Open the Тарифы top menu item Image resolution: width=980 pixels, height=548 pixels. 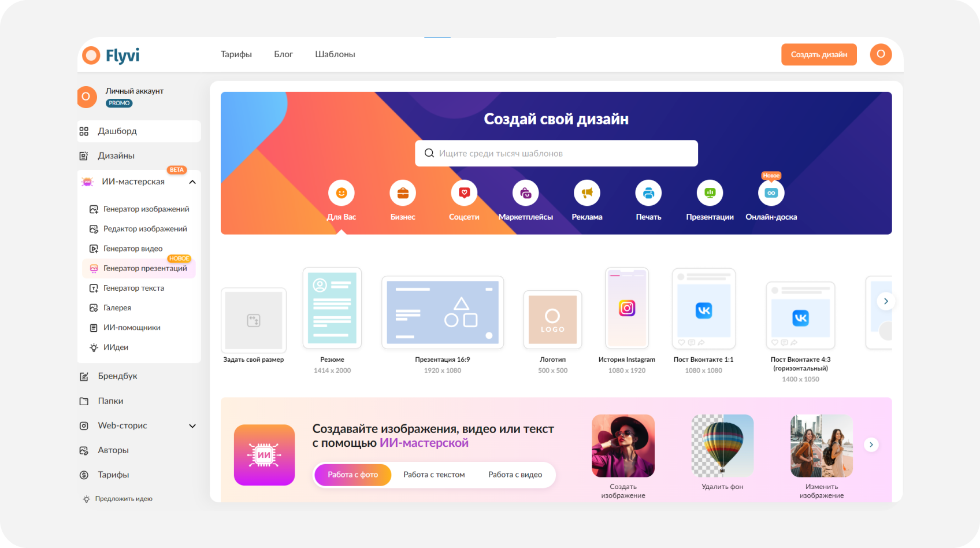(x=236, y=54)
